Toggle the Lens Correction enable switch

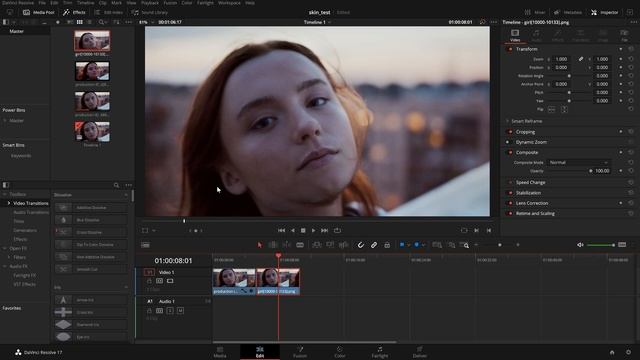pyautogui.click(x=510, y=203)
